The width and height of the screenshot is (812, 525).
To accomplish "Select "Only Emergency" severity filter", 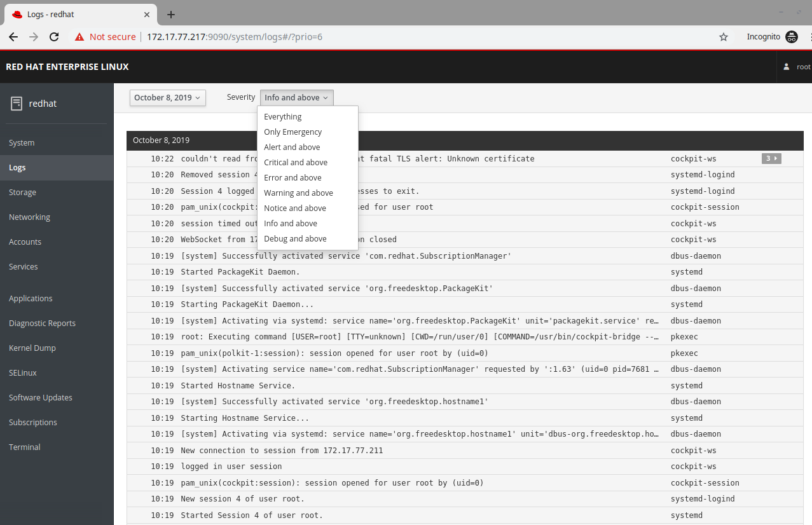I will coord(292,132).
